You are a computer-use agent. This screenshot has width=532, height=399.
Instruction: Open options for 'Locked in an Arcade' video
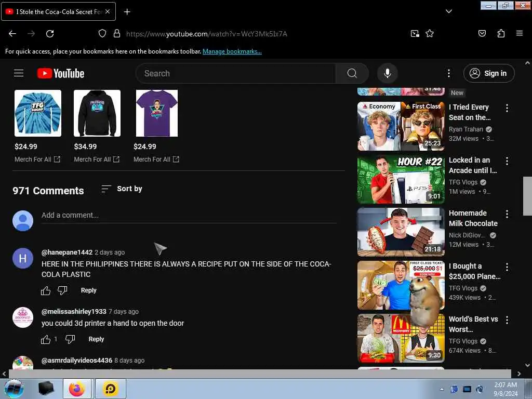(x=507, y=161)
